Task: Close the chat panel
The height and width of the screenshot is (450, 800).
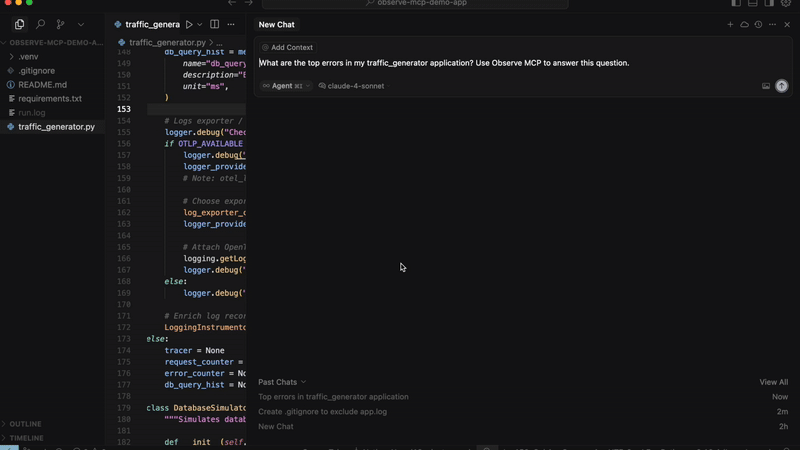Action: pyautogui.click(x=787, y=24)
